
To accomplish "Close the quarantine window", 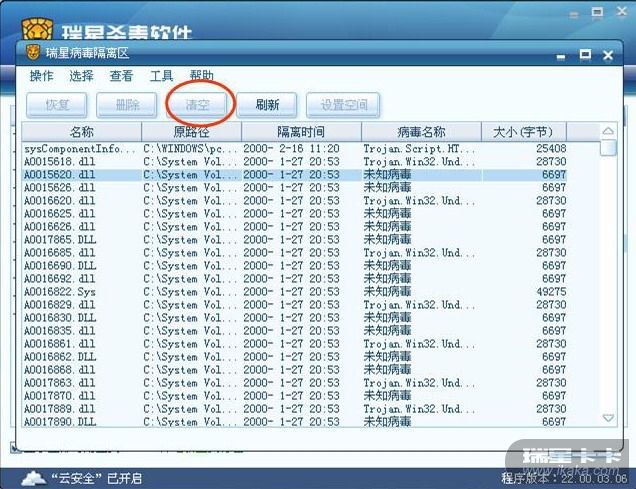I will [608, 55].
